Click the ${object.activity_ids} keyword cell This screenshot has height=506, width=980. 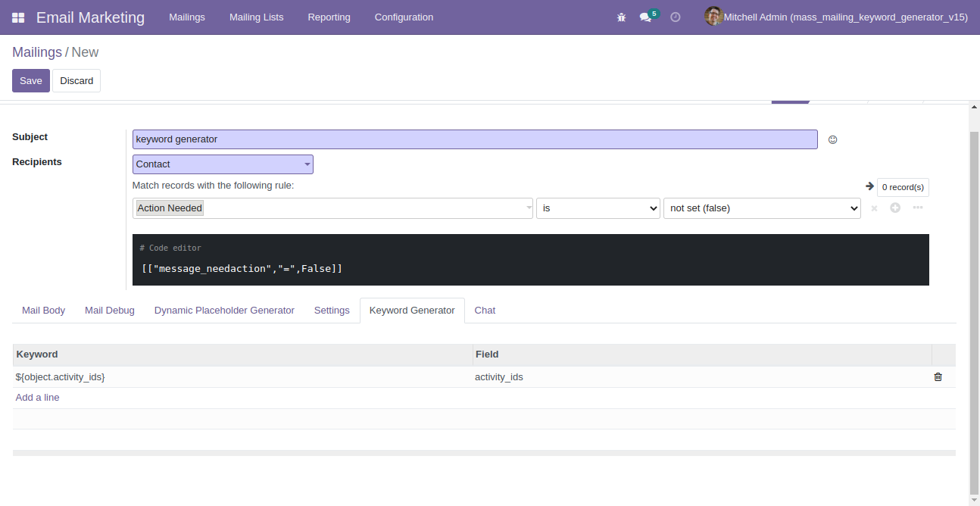click(242, 377)
